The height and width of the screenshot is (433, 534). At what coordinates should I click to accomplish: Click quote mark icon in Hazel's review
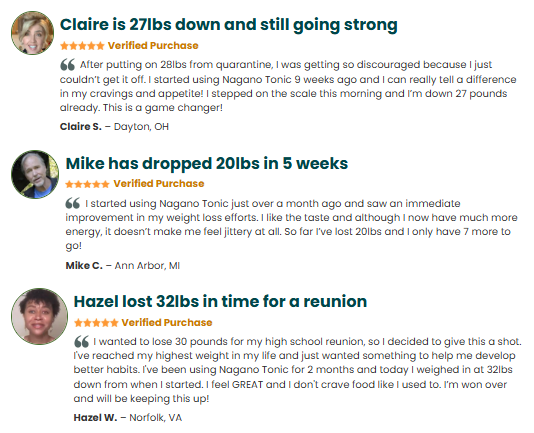(x=81, y=341)
